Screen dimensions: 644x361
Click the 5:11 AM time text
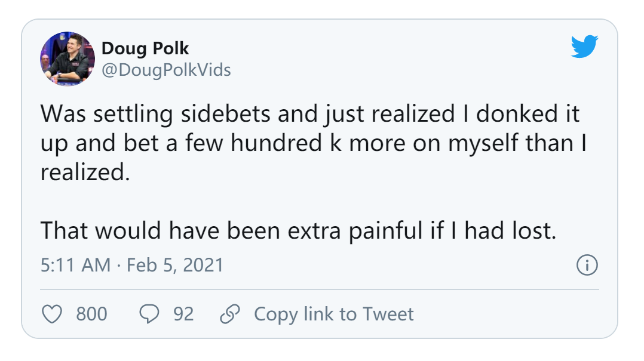75,265
